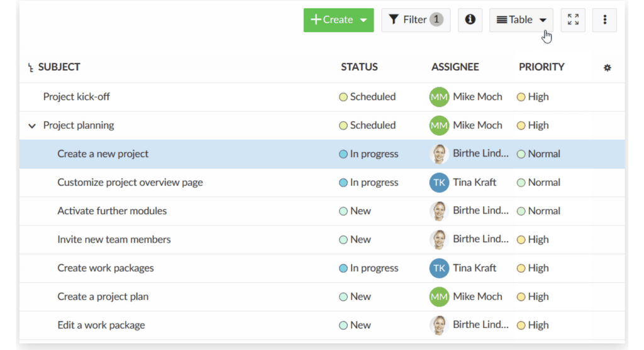This screenshot has height=350, width=644.
Task: Collapse the Project planning row
Action: click(32, 126)
